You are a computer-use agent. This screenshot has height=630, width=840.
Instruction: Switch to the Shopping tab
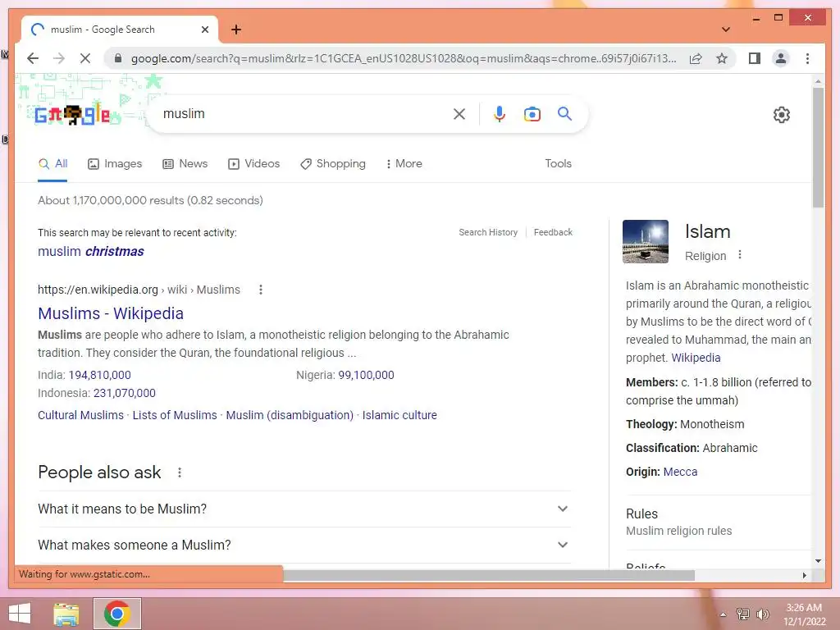tap(333, 164)
